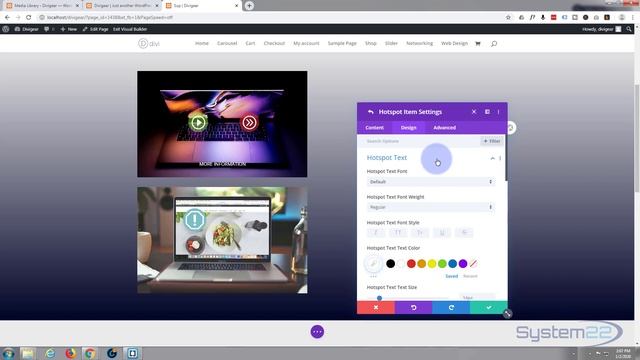Image resolution: width=640 pixels, height=360 pixels.
Task: Open the Carousel menu item
Action: click(x=227, y=43)
